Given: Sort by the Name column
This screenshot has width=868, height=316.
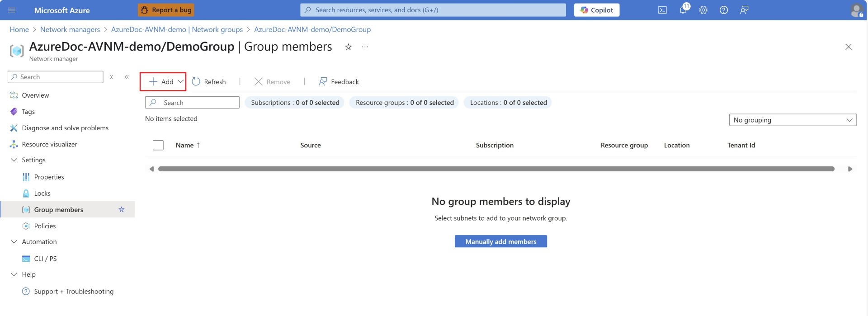Looking at the screenshot, I should tap(188, 145).
